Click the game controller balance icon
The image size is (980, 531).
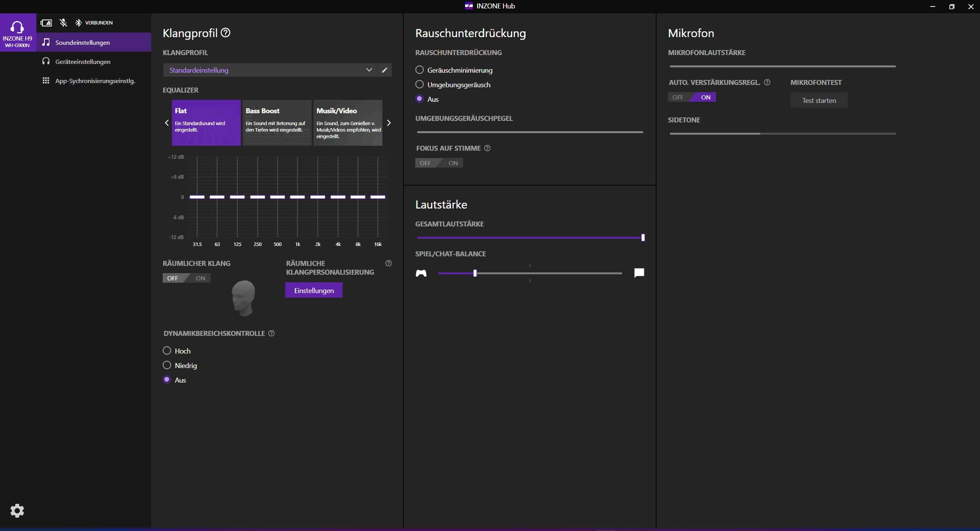[421, 273]
